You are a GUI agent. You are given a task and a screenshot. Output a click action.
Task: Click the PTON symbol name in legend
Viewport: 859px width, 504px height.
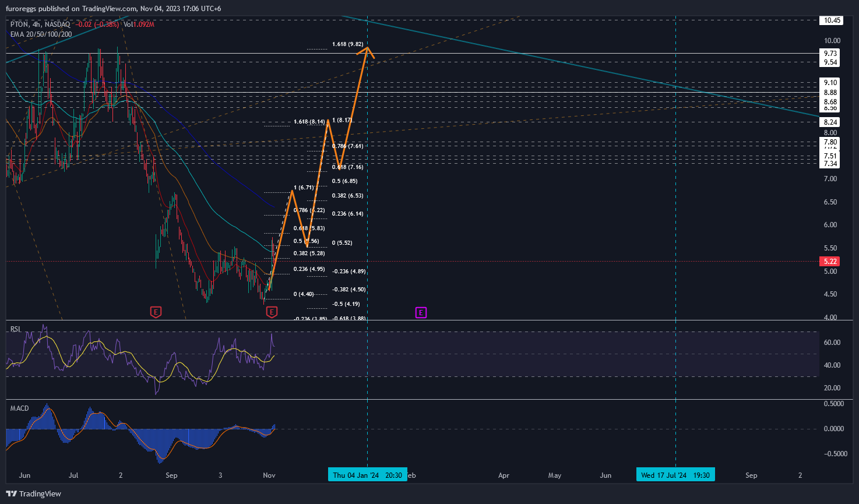pyautogui.click(x=19, y=24)
